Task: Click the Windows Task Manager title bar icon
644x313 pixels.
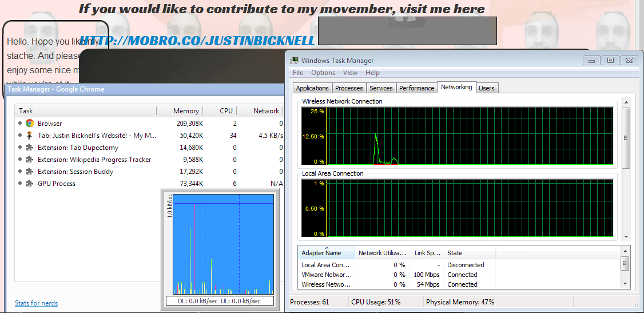Action: coord(294,61)
